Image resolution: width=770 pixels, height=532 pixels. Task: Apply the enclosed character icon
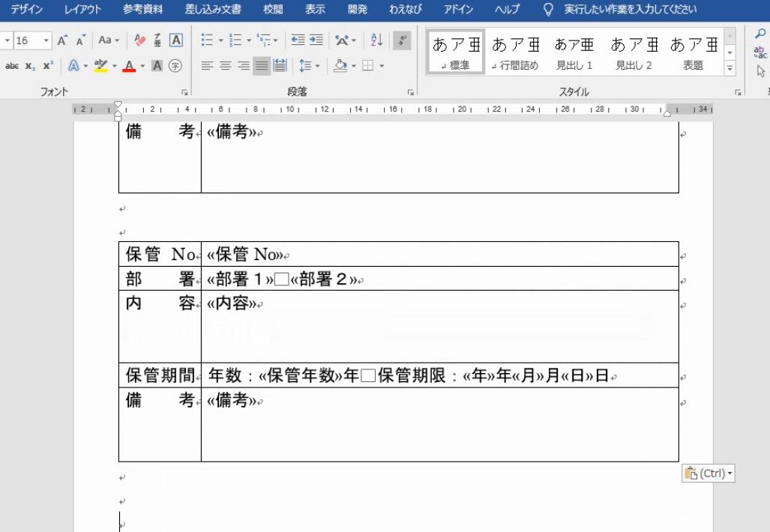(175, 65)
